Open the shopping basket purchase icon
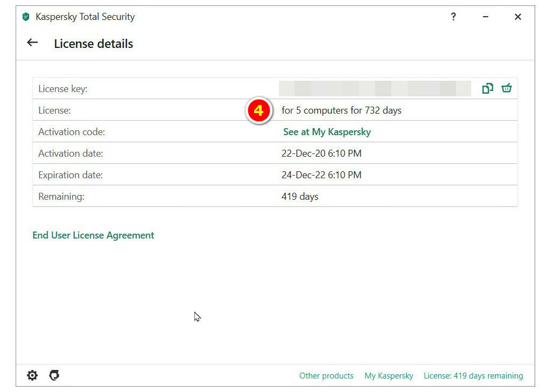 coord(506,88)
